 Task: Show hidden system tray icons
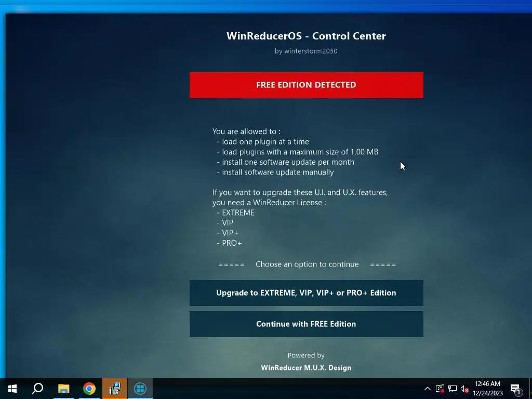click(x=428, y=389)
